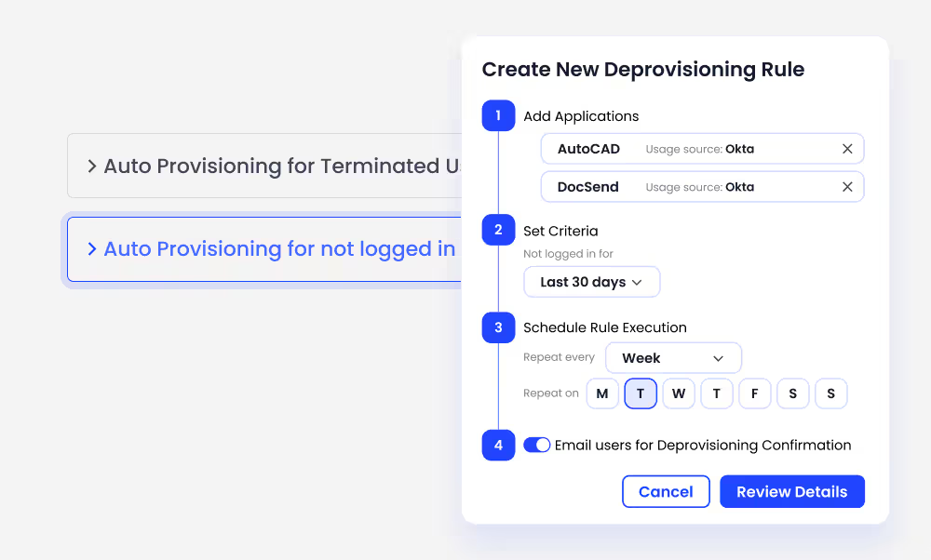Click the step 4 numbered badge
Image resolution: width=931 pixels, height=560 pixels.
498,446
